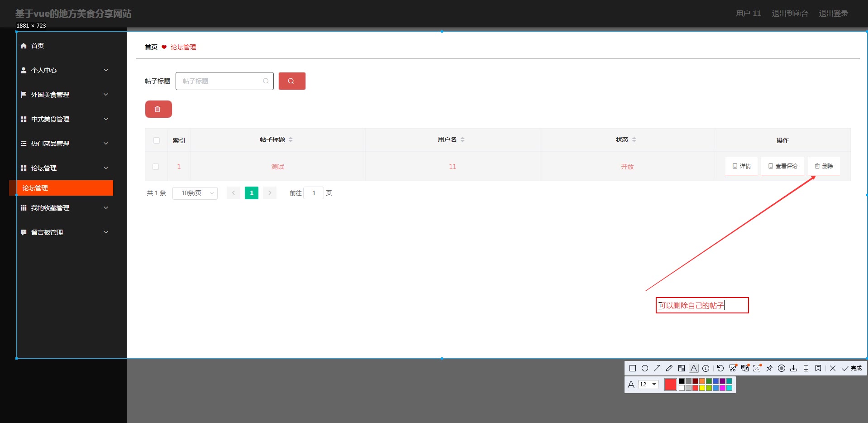Image resolution: width=868 pixels, height=423 pixels.
Task: Pin the screenshot to screen
Action: 769,368
